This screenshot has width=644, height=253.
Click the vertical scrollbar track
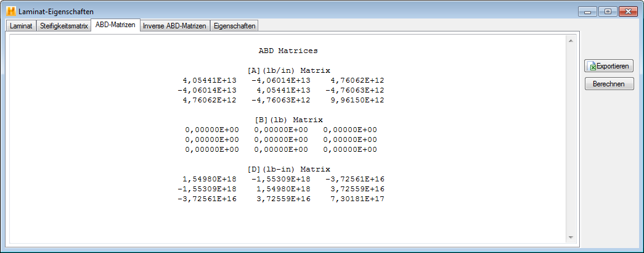tap(570, 139)
